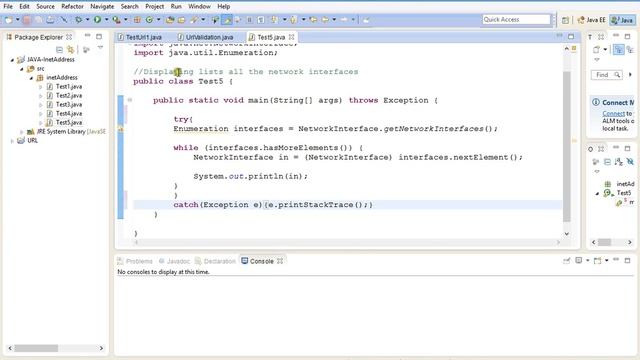Open the Navigate menu
The height and width of the screenshot is (360, 640).
[102, 7]
